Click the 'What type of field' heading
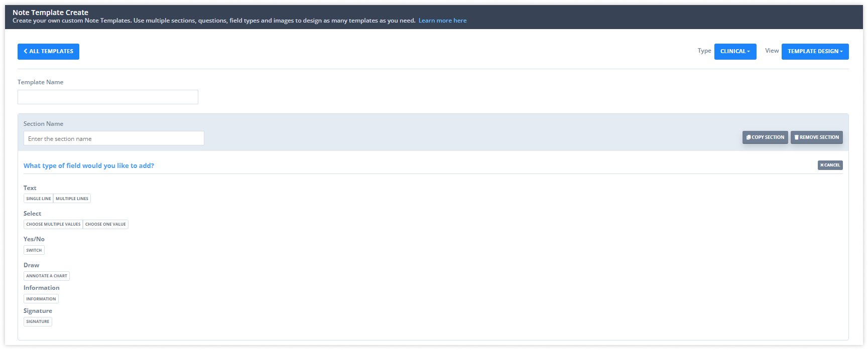The width and height of the screenshot is (868, 350). coord(89,165)
